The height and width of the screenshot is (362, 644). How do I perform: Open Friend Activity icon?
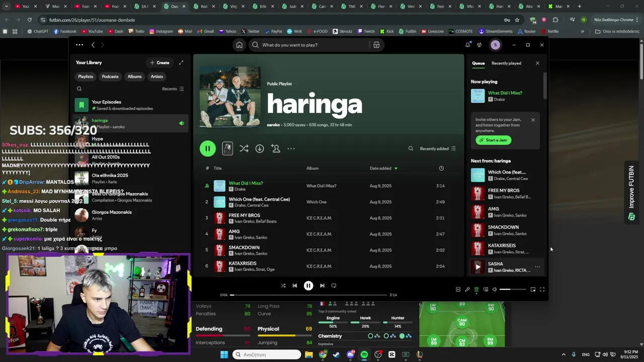click(479, 45)
